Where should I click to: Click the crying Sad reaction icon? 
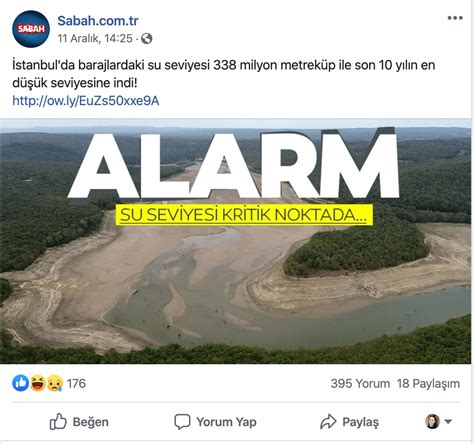pos(55,383)
